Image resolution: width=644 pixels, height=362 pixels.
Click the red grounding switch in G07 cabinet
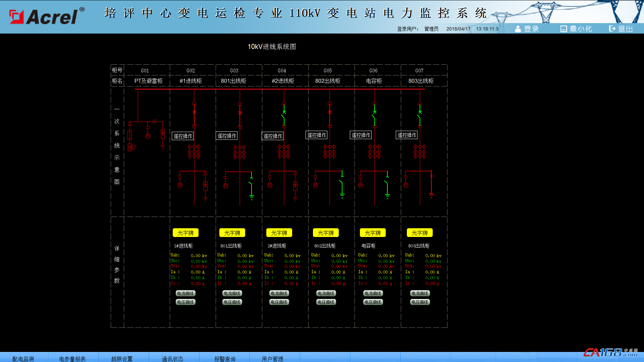(x=431, y=184)
